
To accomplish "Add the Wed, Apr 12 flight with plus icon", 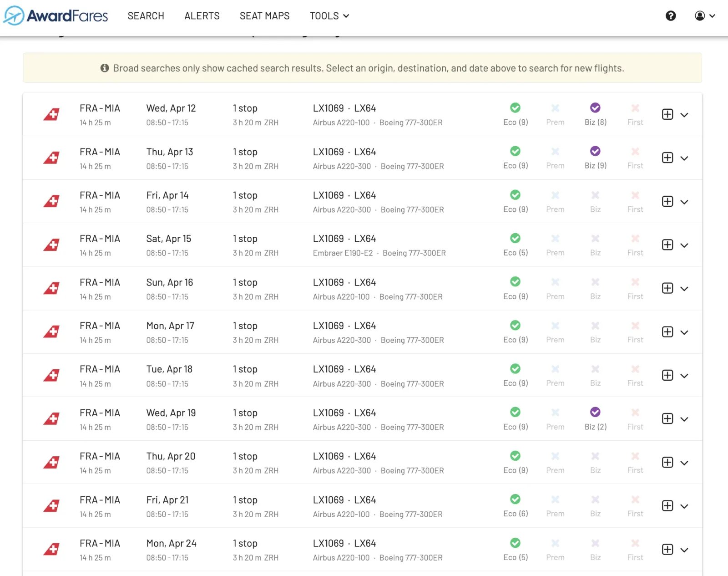I will [667, 114].
